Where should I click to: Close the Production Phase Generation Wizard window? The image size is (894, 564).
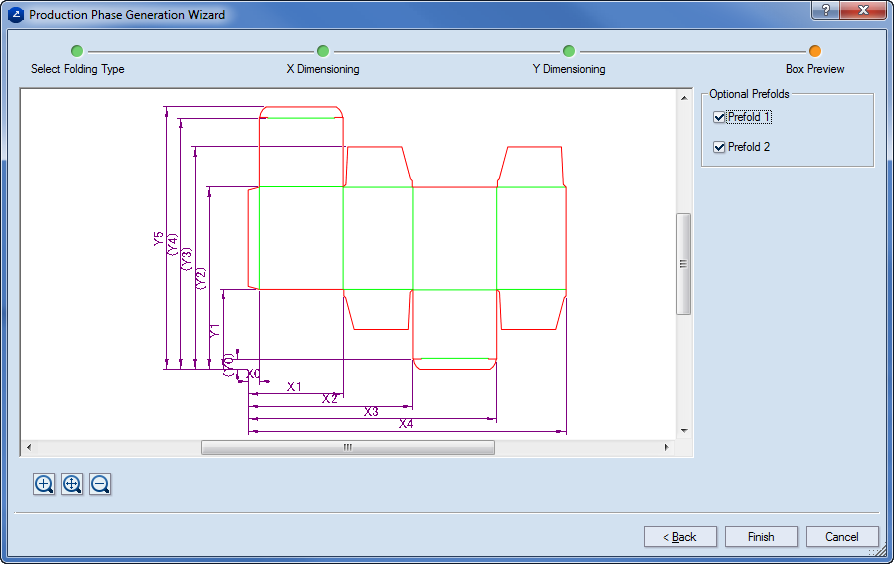(861, 10)
